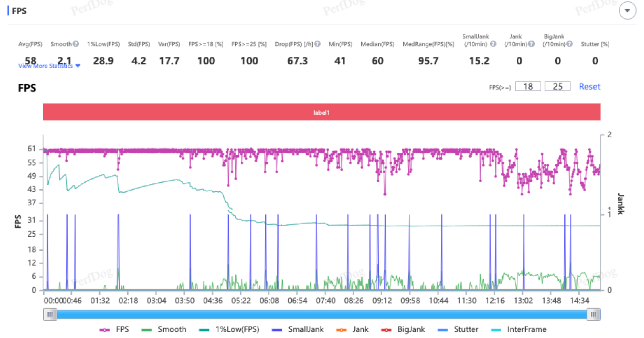Click the help icon next to Jank (/10min)

tap(532, 44)
